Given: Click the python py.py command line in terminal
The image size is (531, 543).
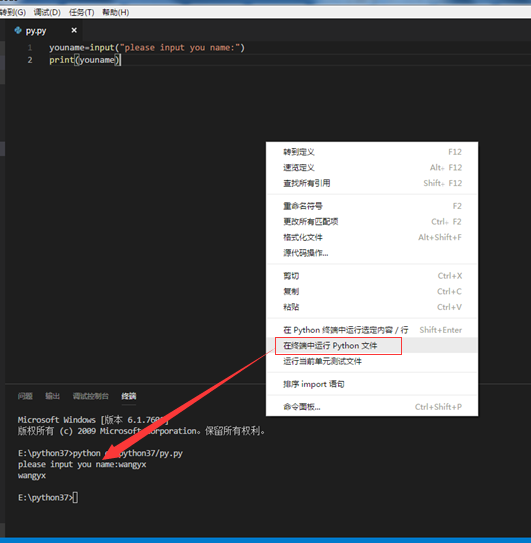Looking at the screenshot, I should (x=100, y=453).
